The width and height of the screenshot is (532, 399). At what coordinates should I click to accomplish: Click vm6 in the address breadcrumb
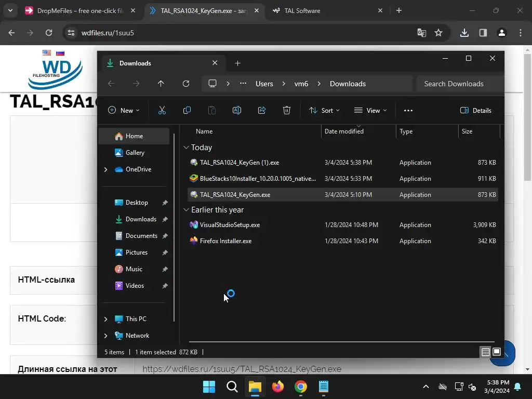tap(301, 84)
